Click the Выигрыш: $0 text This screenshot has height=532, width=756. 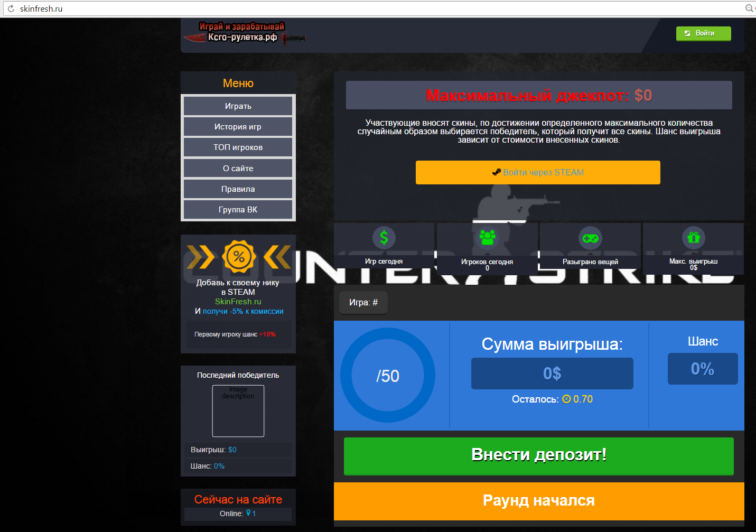(213, 450)
